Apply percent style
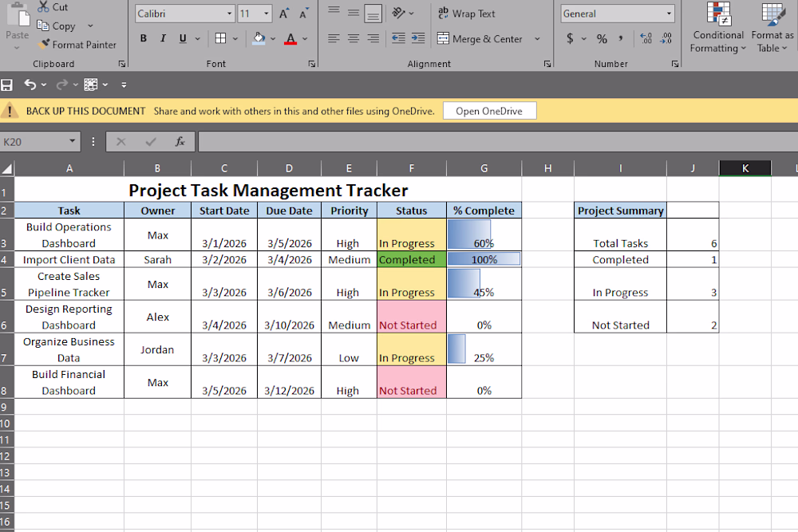This screenshot has width=798, height=532. point(602,38)
